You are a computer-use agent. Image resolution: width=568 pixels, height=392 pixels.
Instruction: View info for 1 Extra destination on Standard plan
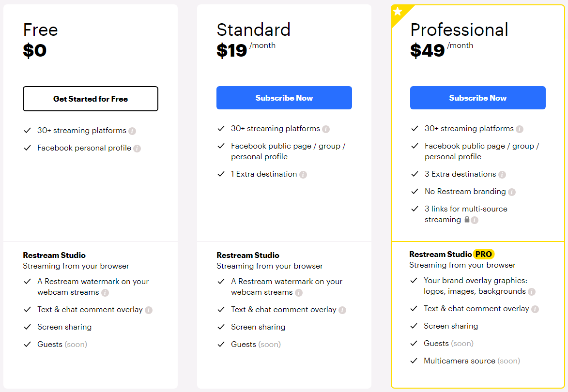pyautogui.click(x=303, y=174)
